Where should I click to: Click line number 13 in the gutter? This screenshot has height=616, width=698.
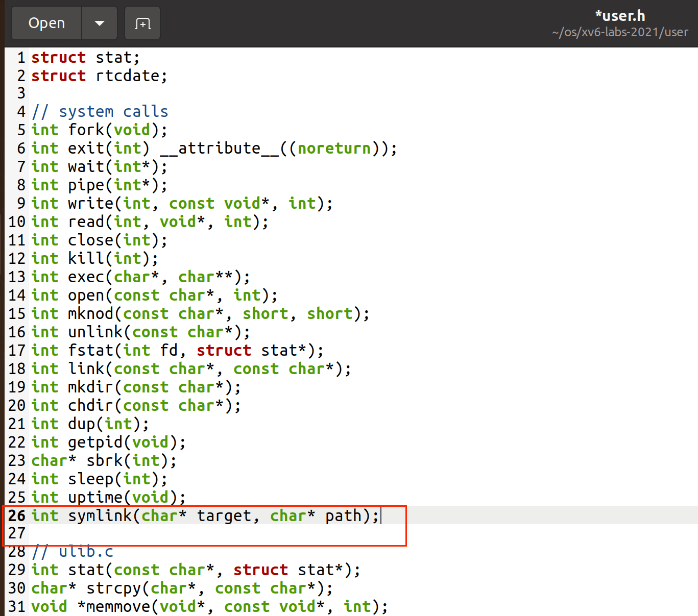tap(17, 277)
